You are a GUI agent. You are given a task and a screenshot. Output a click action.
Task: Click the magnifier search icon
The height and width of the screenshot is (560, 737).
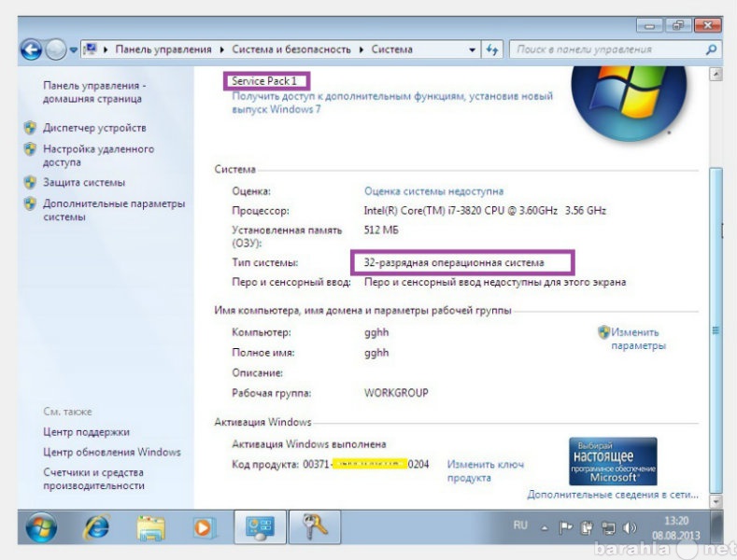coord(711,49)
